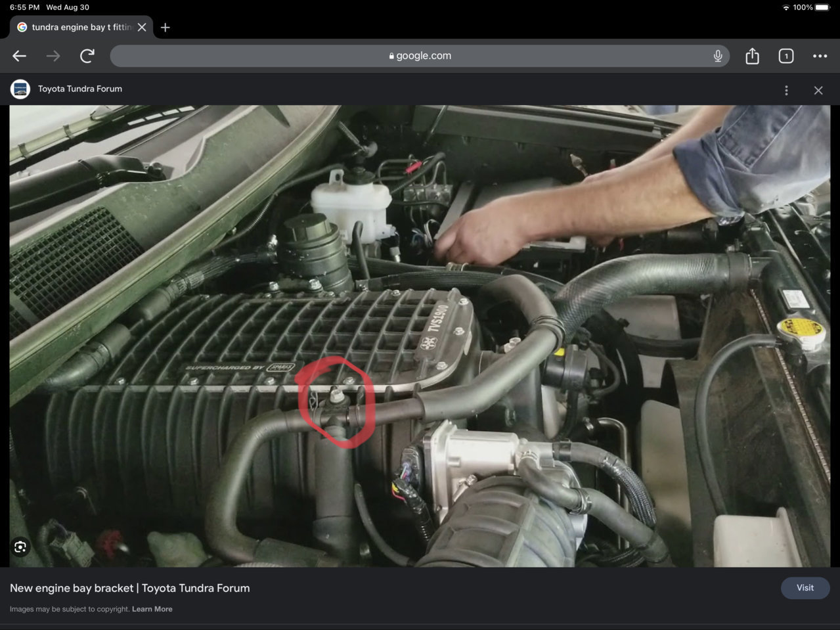Open the share sheet icon
Viewport: 840px width, 630px height.
tap(752, 56)
